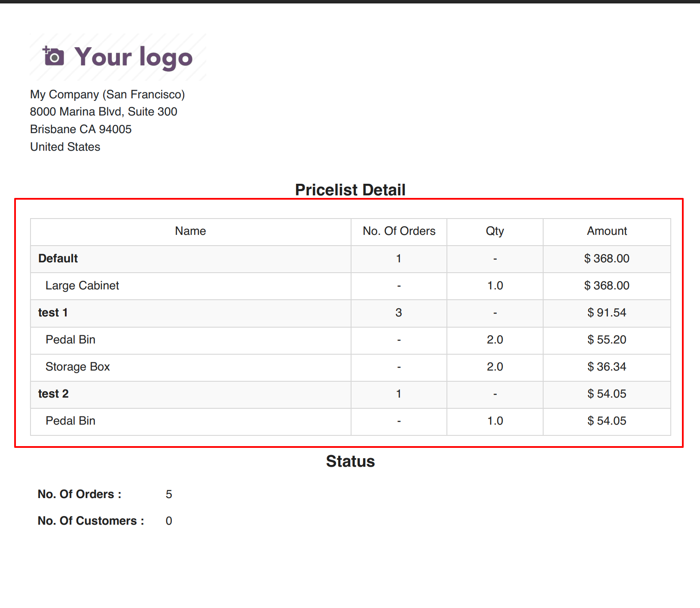Click the No. Of Orders column header

click(399, 231)
